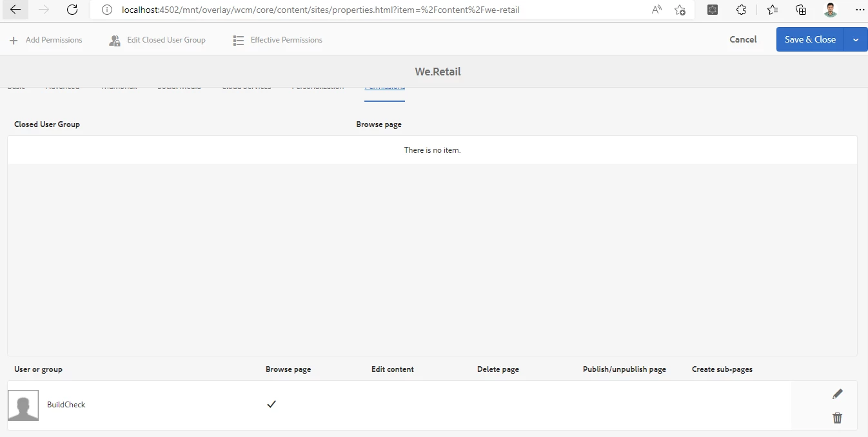Screen dimensions: 868x437
Task: Click the Effective Permissions list icon
Action: tap(239, 41)
